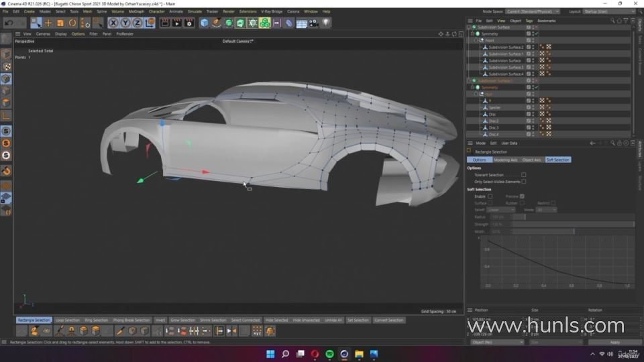Open the Tags menu in Object Manager

pyautogui.click(x=529, y=21)
